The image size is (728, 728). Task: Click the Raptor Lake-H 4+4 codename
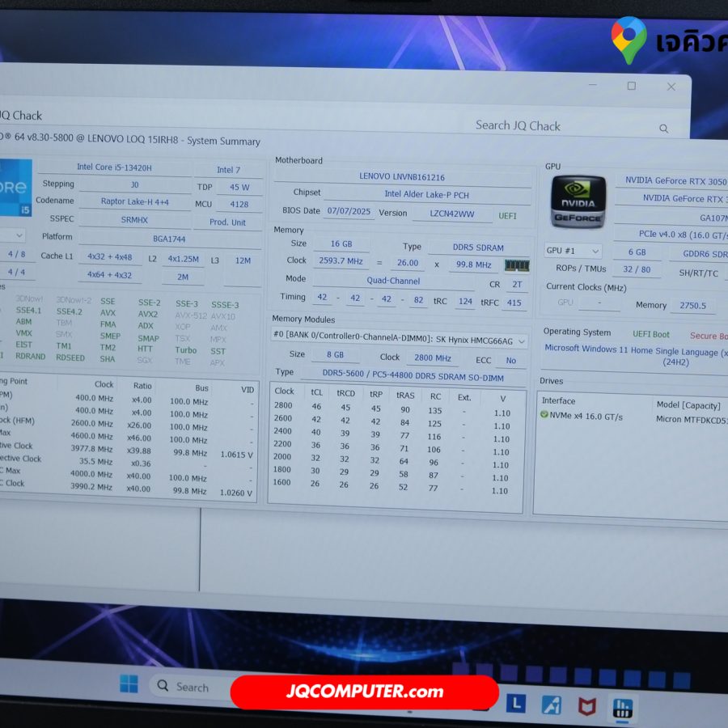point(134,202)
